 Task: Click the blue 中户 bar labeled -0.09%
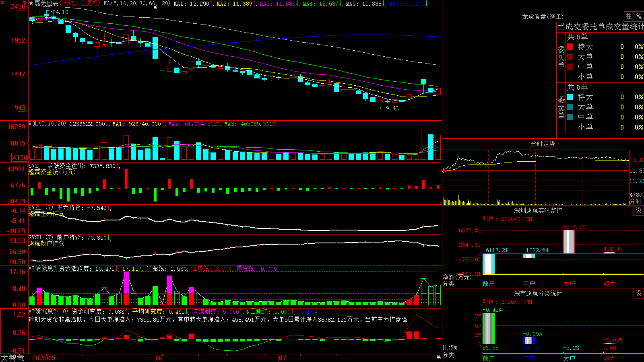[529, 341]
